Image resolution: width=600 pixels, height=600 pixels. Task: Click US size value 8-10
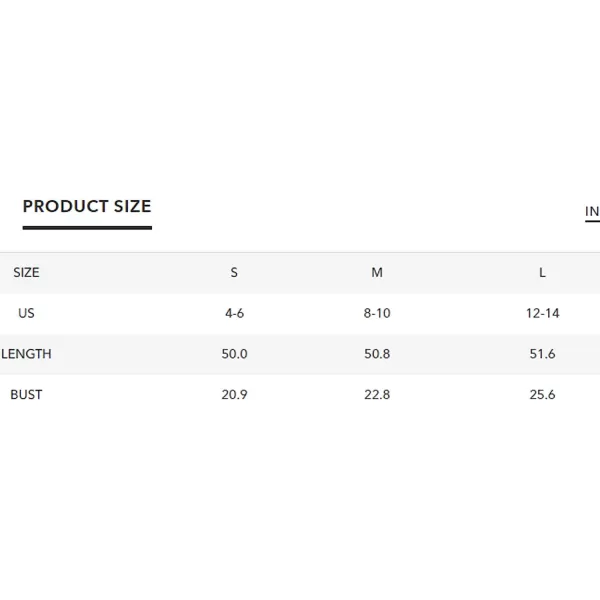[377, 313]
